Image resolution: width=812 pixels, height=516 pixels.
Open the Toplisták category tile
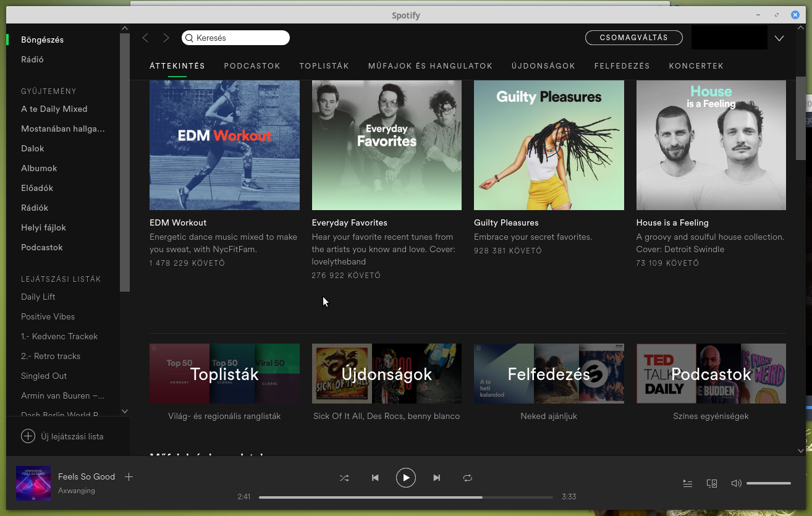(x=224, y=373)
